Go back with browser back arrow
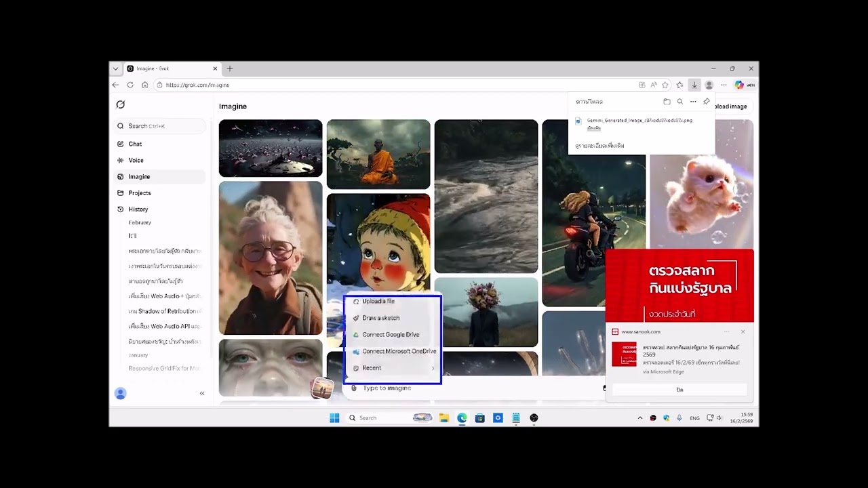868x488 pixels. (x=115, y=85)
